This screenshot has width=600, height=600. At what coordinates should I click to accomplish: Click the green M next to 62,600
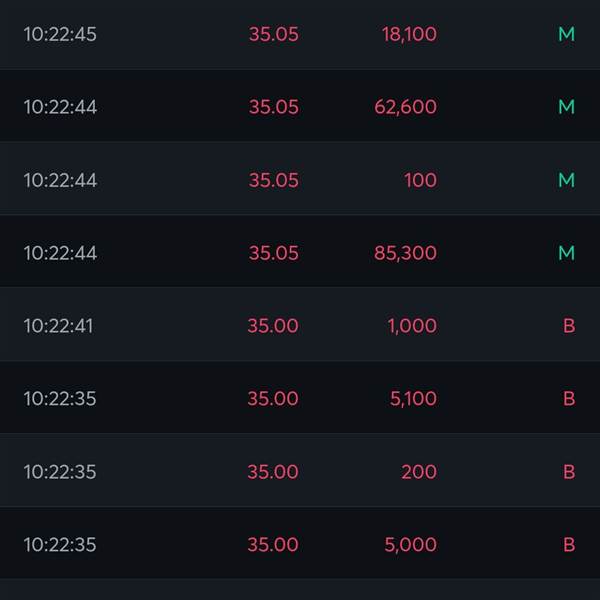566,107
